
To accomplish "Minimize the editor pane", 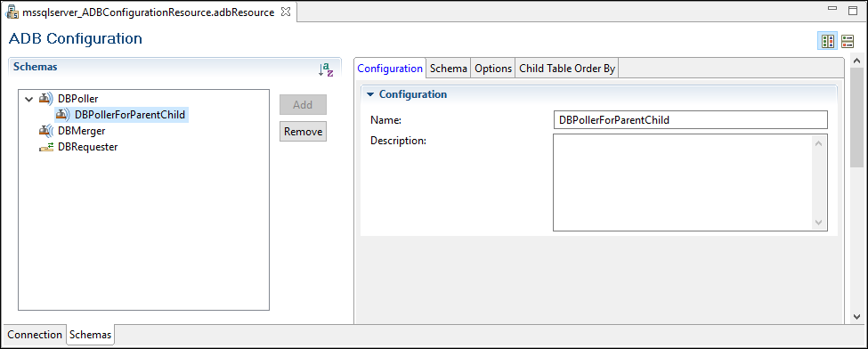I will click(x=832, y=8).
